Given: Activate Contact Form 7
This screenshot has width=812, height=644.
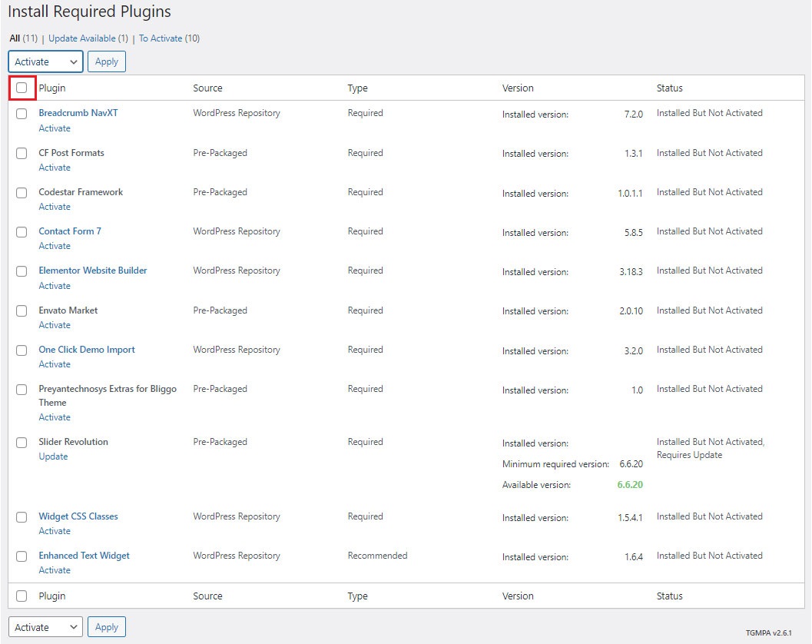Looking at the screenshot, I should pos(55,246).
